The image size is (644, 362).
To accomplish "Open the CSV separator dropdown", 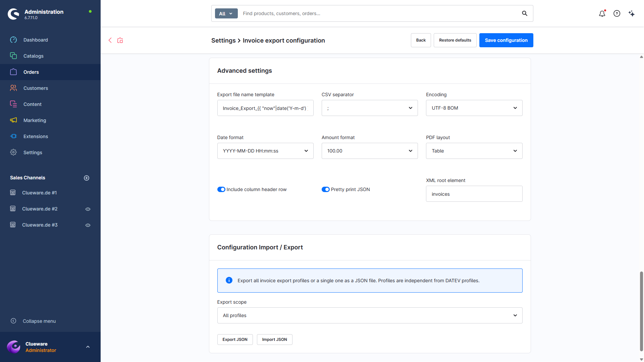I will (x=370, y=108).
